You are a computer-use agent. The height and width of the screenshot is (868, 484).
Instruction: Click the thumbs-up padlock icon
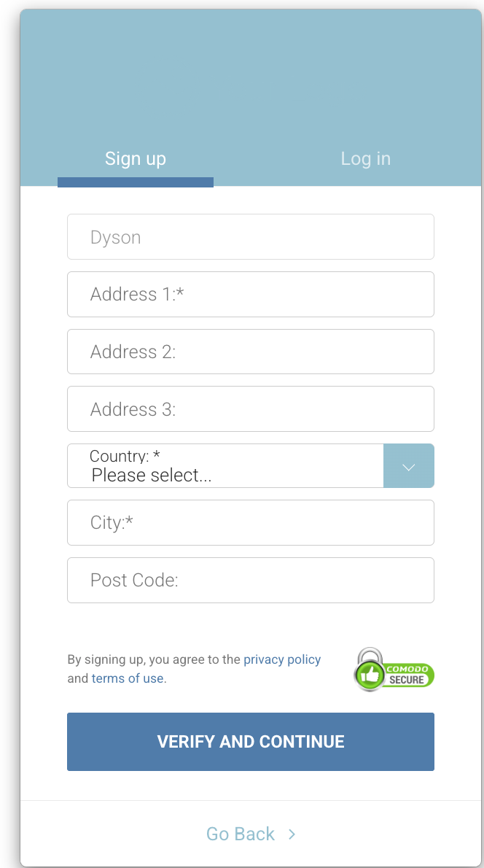[x=370, y=671]
